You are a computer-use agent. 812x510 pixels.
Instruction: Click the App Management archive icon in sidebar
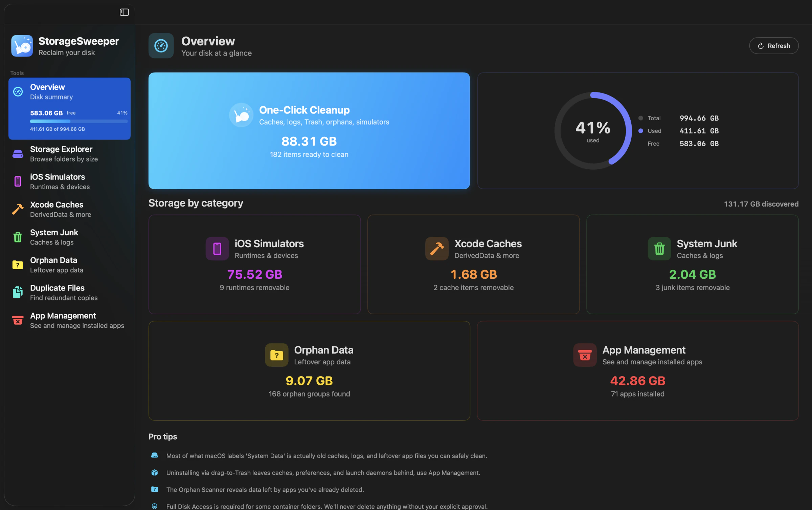[x=18, y=320]
